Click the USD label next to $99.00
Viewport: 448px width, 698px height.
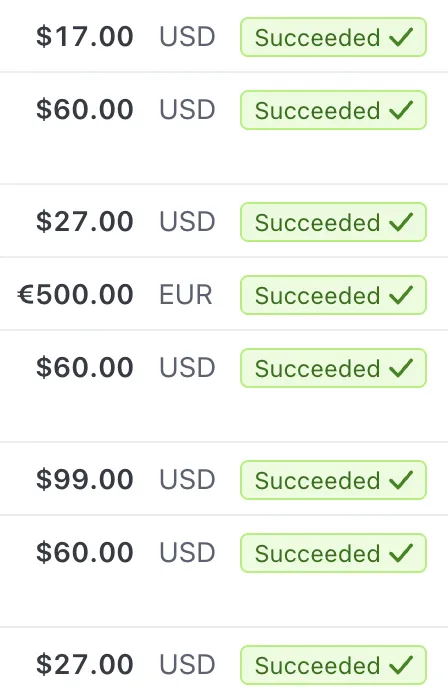pos(187,479)
